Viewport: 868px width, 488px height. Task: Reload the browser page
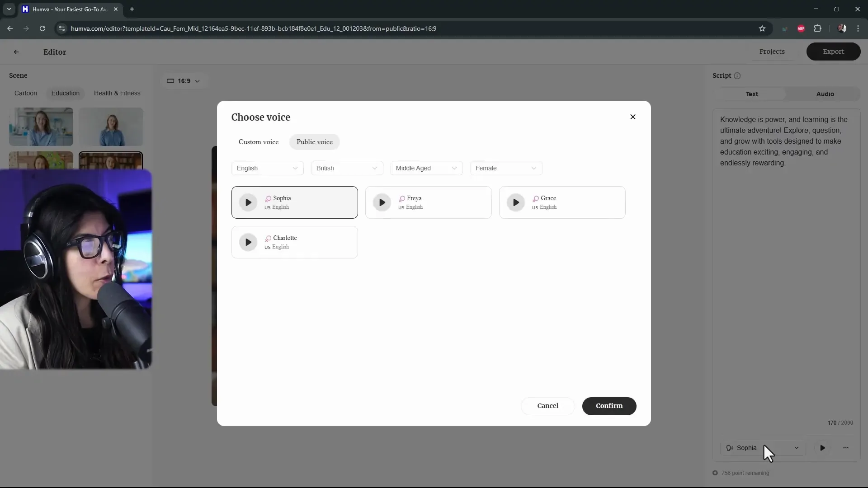point(42,28)
